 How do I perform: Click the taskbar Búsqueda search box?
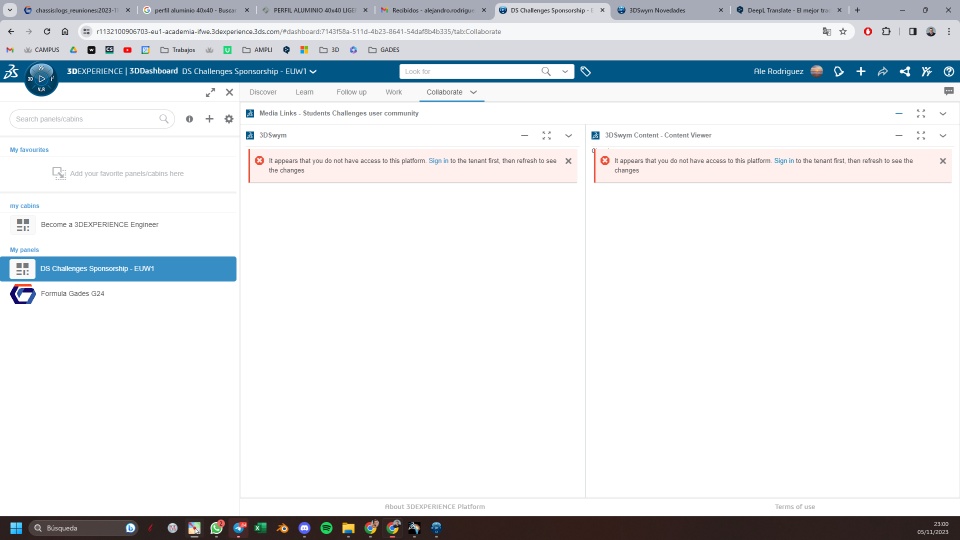83,528
